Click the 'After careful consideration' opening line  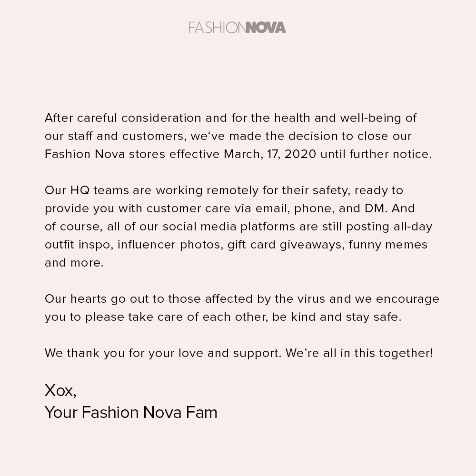tap(231, 118)
